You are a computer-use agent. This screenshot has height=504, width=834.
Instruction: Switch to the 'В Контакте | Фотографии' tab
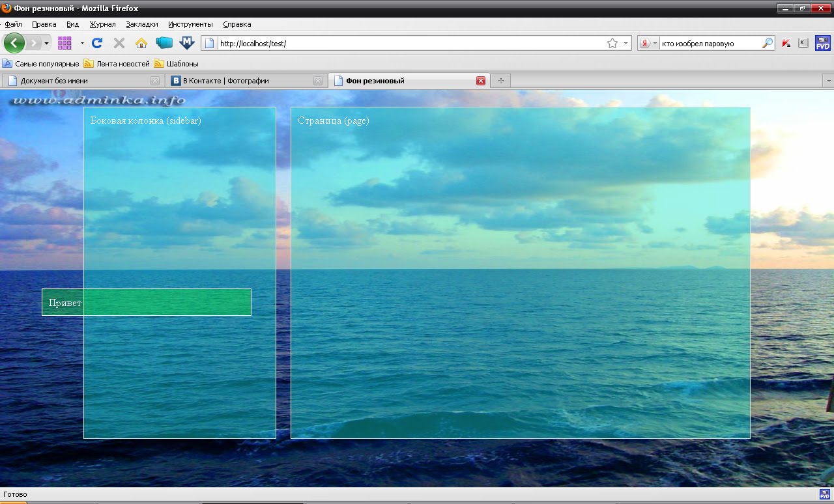click(x=245, y=81)
